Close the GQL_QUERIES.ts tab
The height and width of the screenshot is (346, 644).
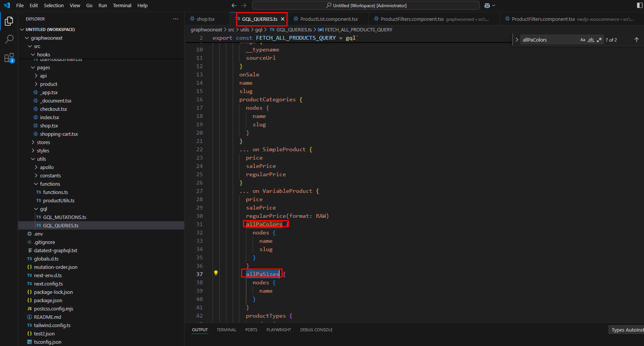tap(283, 19)
